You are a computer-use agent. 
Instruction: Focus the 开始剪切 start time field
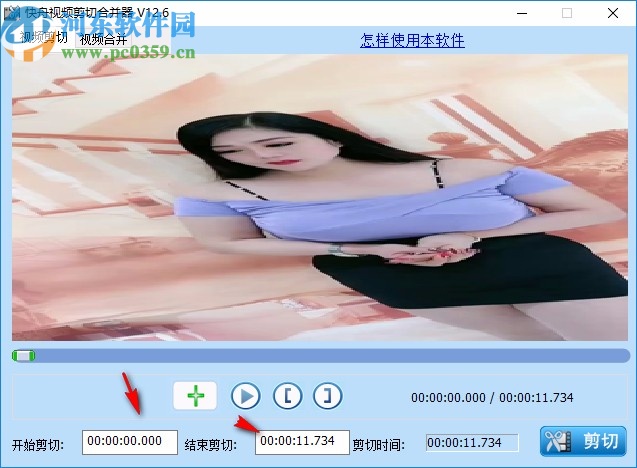coord(130,442)
